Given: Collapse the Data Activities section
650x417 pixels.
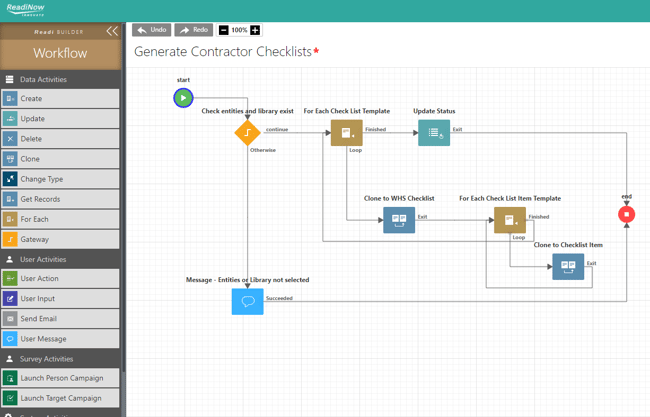Looking at the screenshot, I should click(60, 79).
